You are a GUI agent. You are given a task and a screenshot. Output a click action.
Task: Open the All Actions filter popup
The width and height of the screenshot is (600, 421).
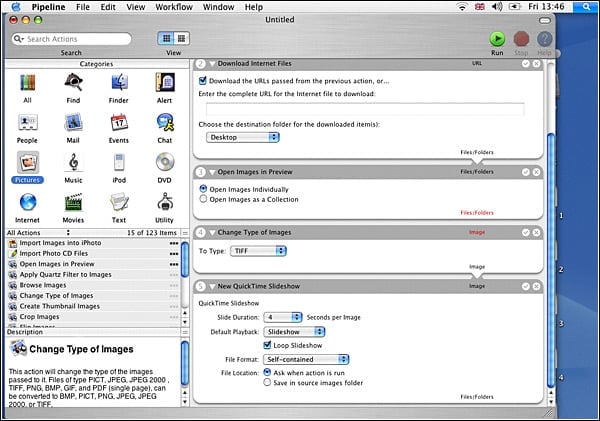click(38, 233)
